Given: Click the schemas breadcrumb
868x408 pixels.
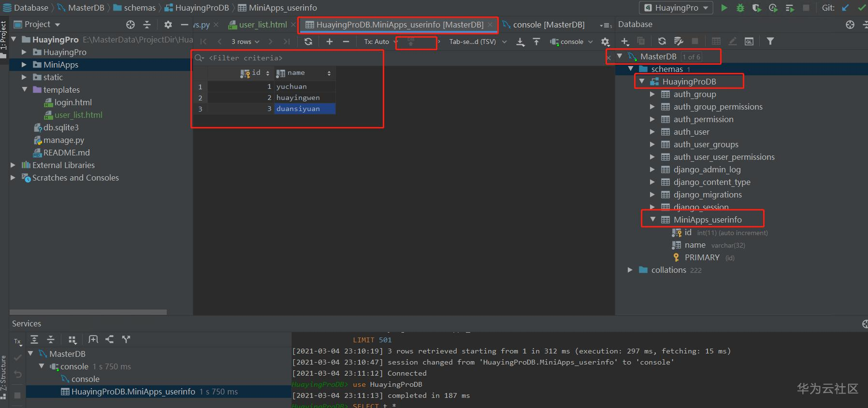Looking at the screenshot, I should pyautogui.click(x=134, y=8).
